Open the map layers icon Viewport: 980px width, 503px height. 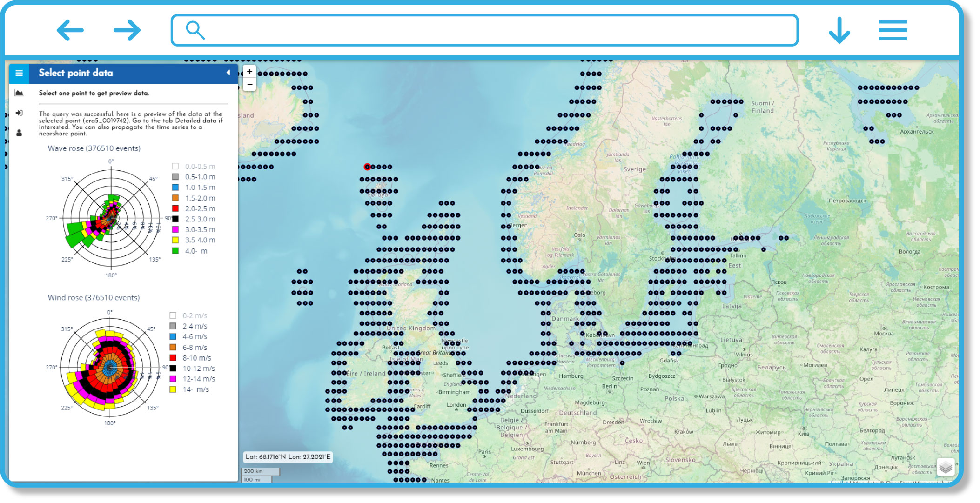coord(945,467)
